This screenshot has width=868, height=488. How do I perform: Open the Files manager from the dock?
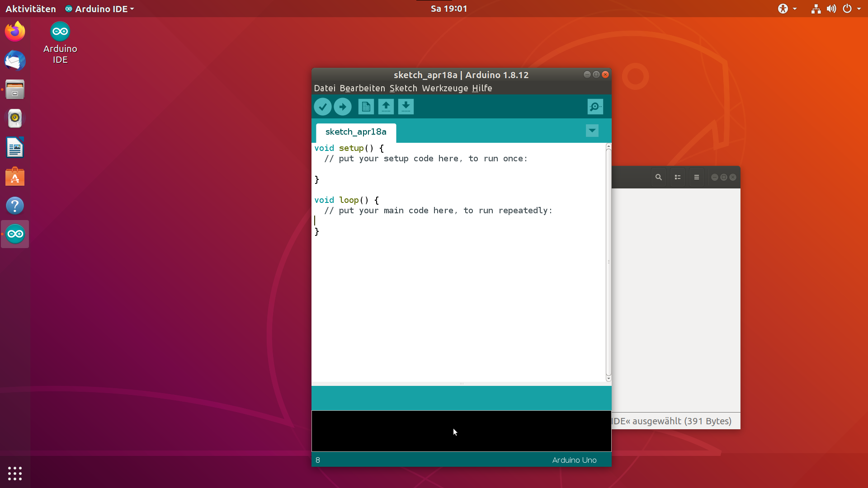(x=15, y=89)
